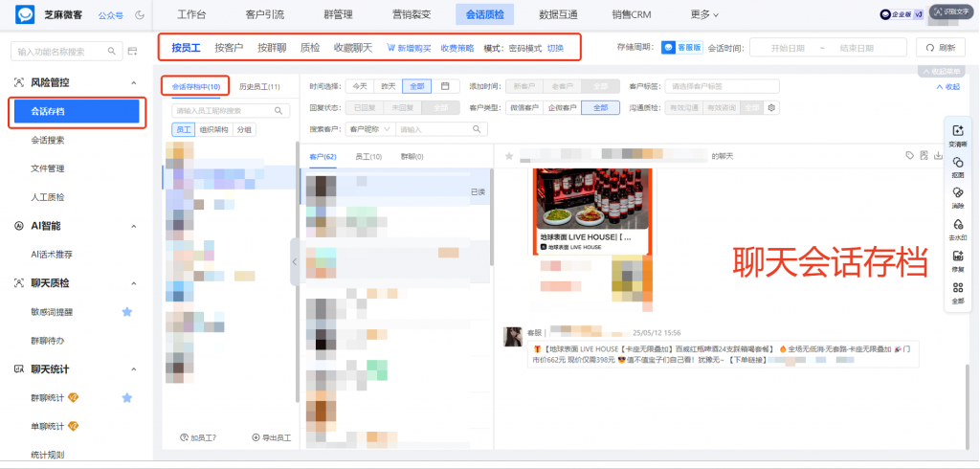This screenshot has width=980, height=469.
Task: Select 今天 time filter
Action: 359,86
